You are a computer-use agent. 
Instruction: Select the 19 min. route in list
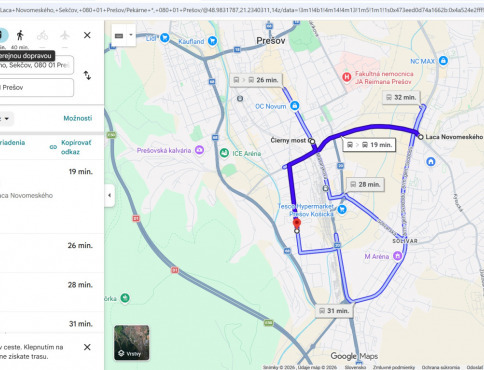point(52,197)
